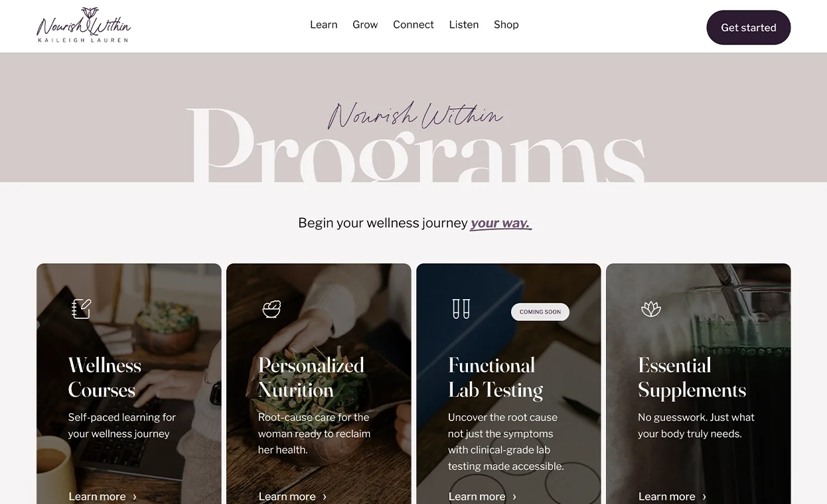
Task: Open the Shop navigation item
Action: (x=506, y=25)
